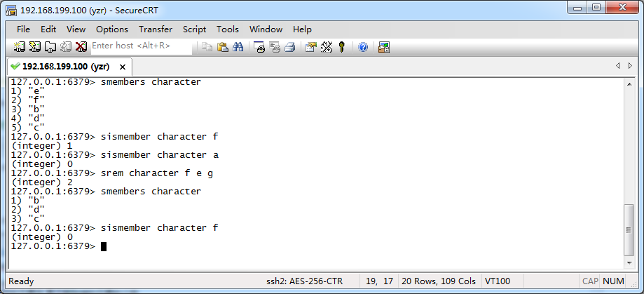This screenshot has width=644, height=294.
Task: Click the terminal scrollbar down arrow
Action: [629, 262]
